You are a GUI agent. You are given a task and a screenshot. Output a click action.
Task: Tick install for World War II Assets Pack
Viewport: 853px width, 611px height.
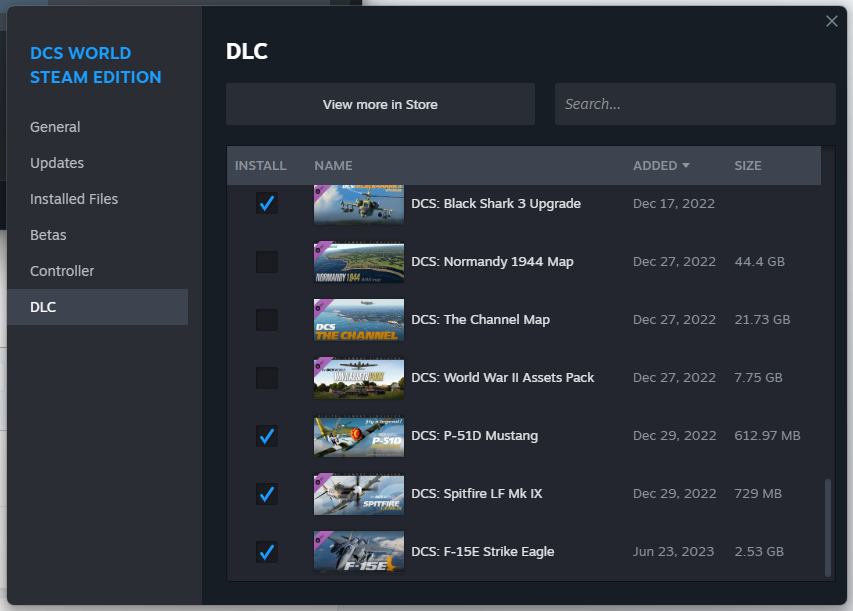pos(267,378)
